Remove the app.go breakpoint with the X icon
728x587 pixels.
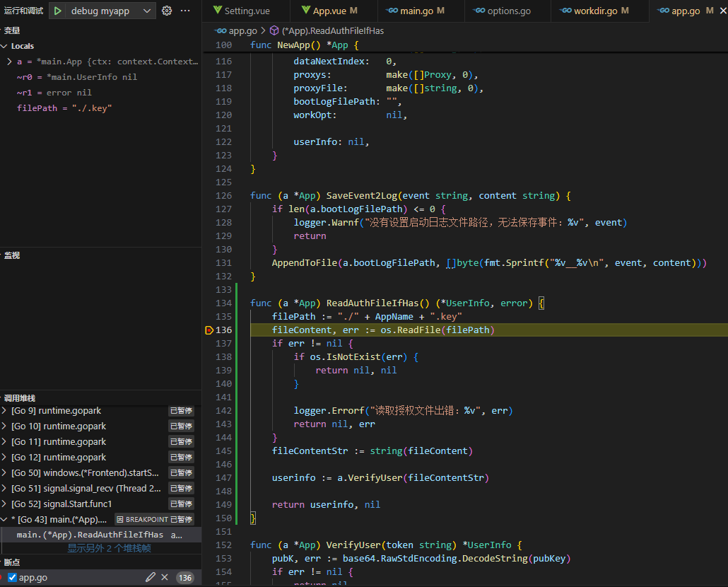[165, 577]
